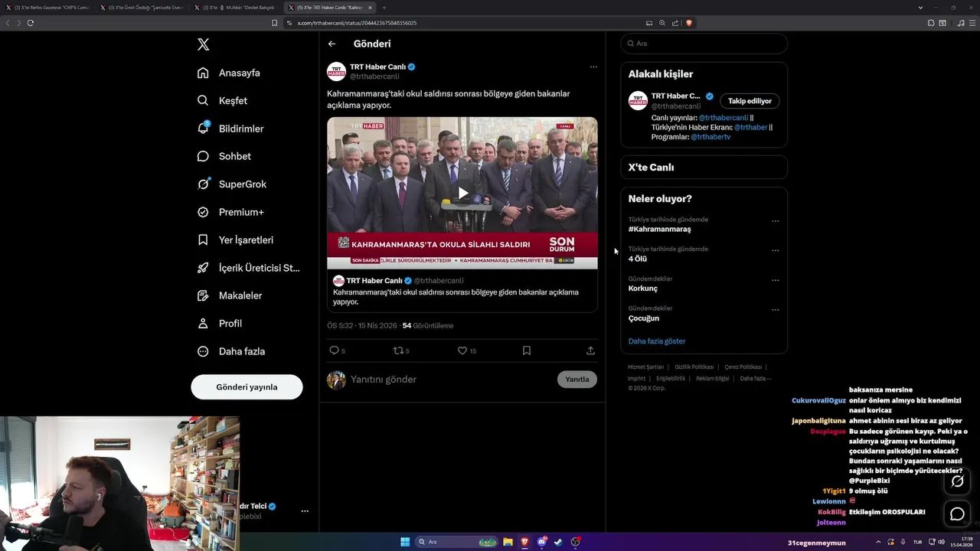Play the Kahramanmaraş video

tap(462, 193)
